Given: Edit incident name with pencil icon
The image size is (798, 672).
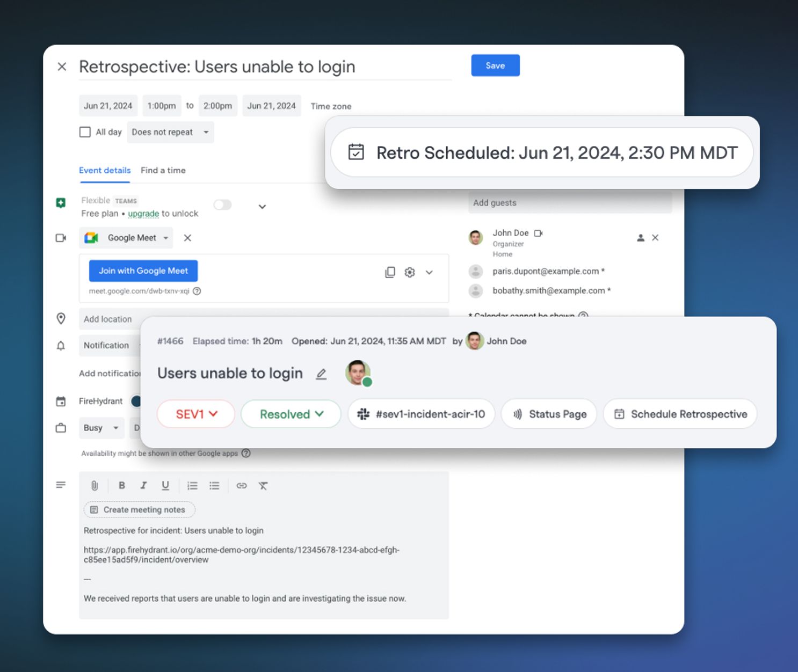Looking at the screenshot, I should tap(321, 374).
